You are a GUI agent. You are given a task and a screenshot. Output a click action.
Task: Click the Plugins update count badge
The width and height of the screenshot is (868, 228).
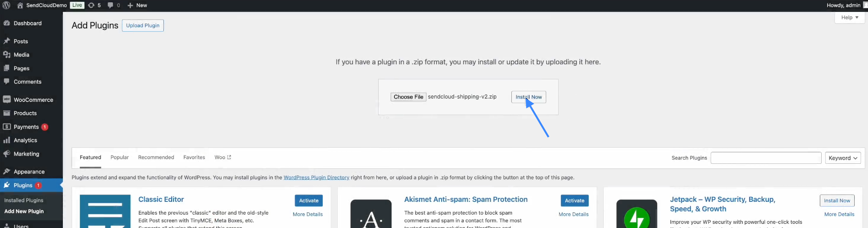pos(39,186)
